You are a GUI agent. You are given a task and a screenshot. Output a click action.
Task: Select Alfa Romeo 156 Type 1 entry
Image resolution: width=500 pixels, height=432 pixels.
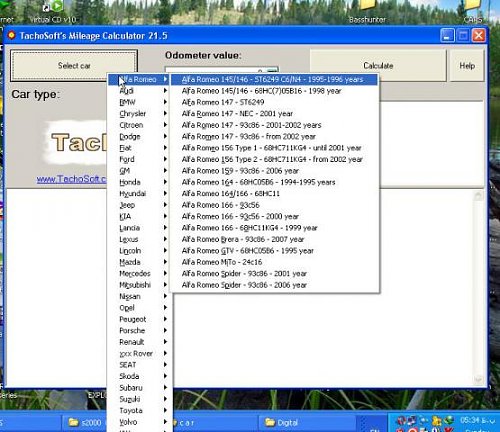tap(274, 148)
